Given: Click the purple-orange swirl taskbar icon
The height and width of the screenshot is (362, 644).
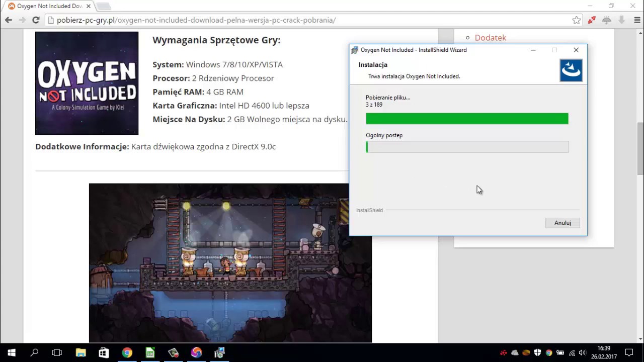Looking at the screenshot, I should [196, 352].
